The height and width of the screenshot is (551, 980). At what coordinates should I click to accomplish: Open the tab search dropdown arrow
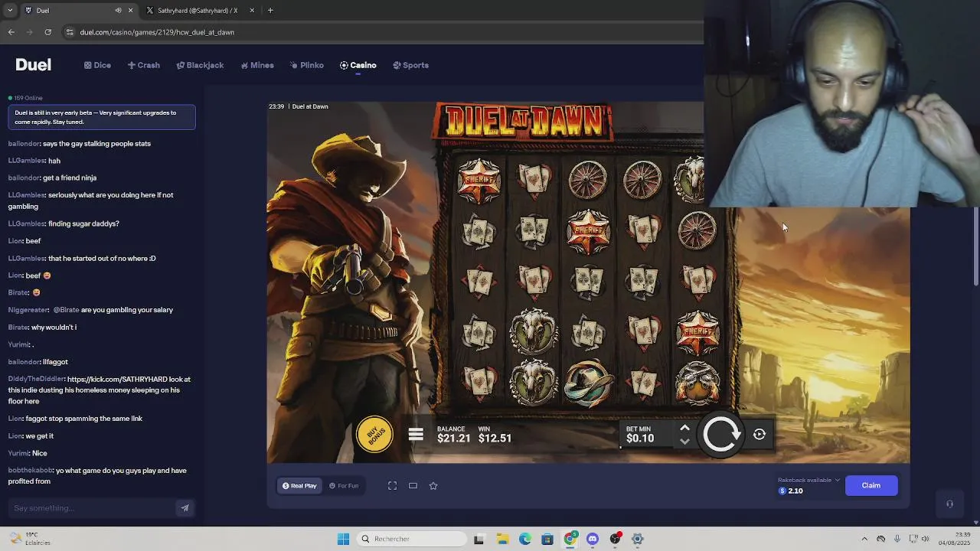click(x=9, y=11)
